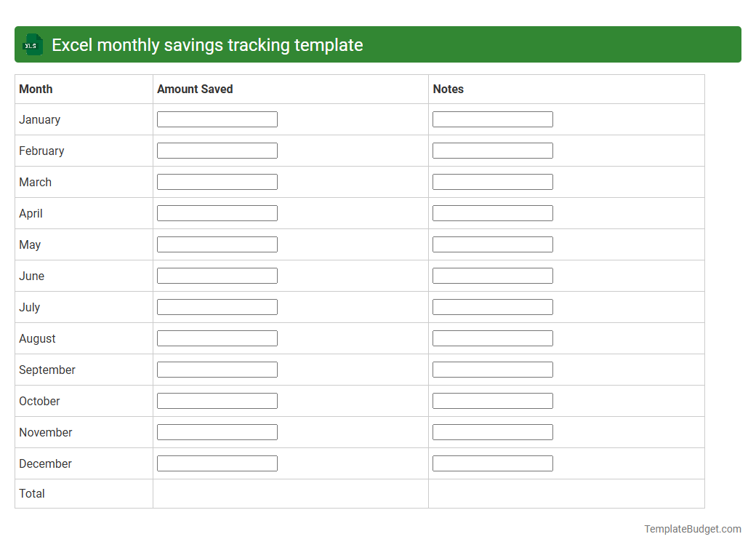
Task: Click the November amount saved field
Action: 217,431
